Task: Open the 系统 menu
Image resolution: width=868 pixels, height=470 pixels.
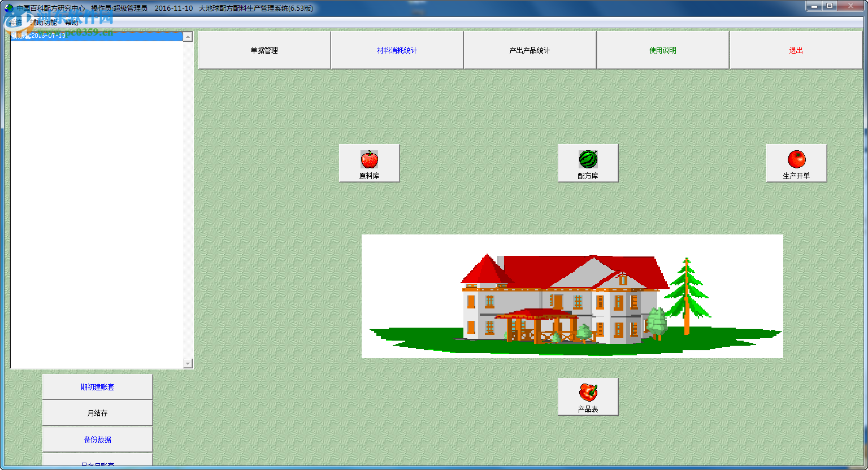Action: pos(15,23)
